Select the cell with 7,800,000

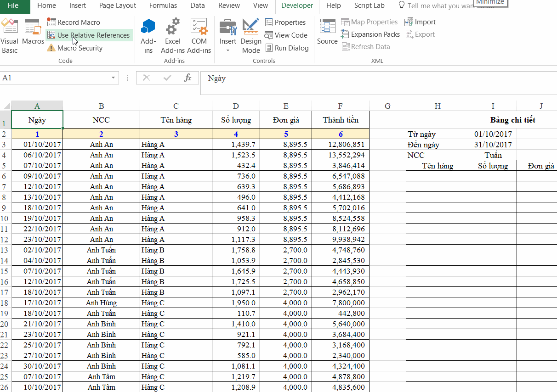[x=340, y=303]
